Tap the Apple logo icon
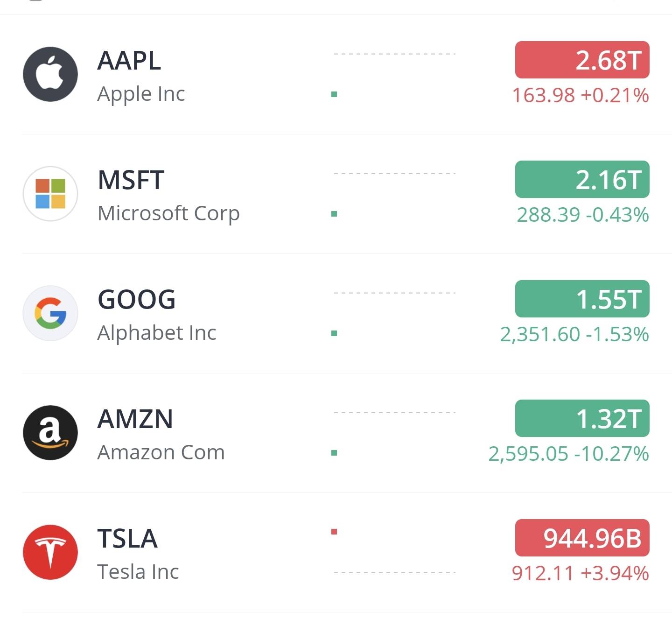 (x=50, y=74)
